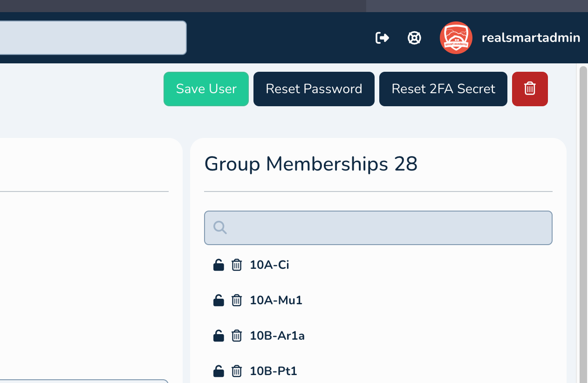This screenshot has width=588, height=383.
Task: Toggle the lock for 10A-Ci
Action: click(218, 265)
